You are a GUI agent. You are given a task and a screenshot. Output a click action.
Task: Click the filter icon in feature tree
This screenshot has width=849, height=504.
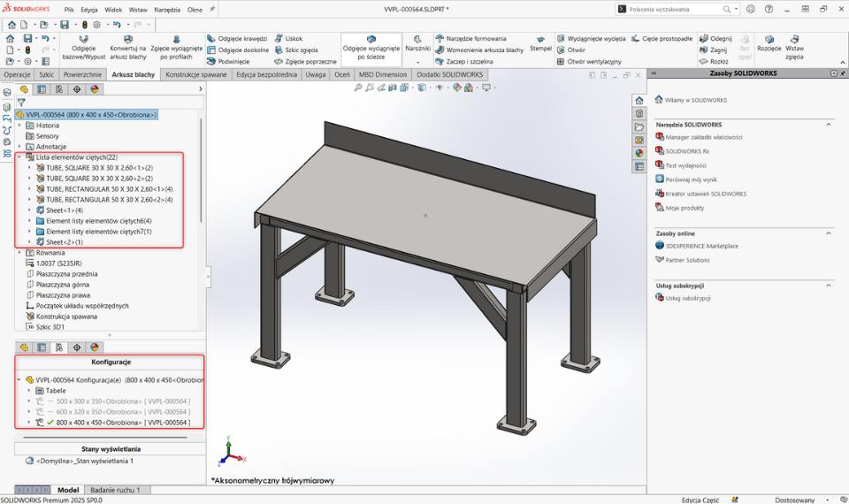[21, 102]
